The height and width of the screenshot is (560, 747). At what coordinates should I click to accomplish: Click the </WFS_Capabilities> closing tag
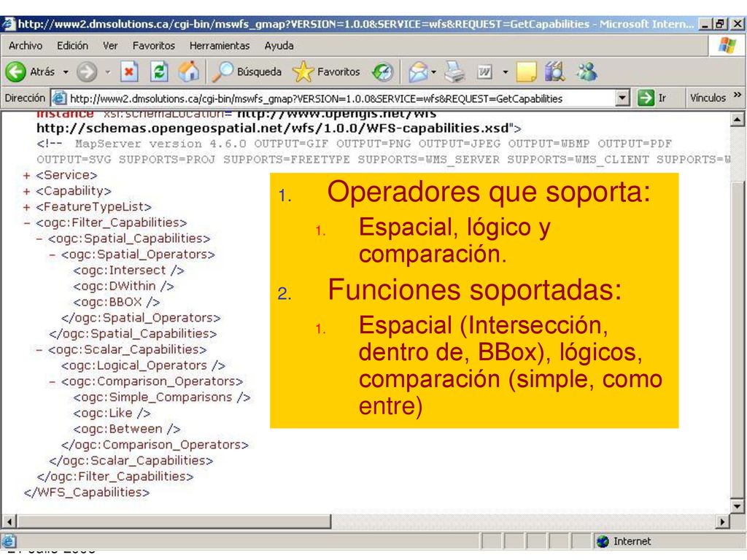click(x=87, y=492)
